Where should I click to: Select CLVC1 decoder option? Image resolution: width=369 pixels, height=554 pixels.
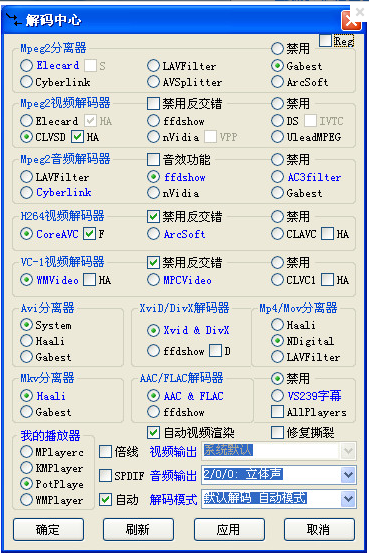pyautogui.click(x=277, y=280)
